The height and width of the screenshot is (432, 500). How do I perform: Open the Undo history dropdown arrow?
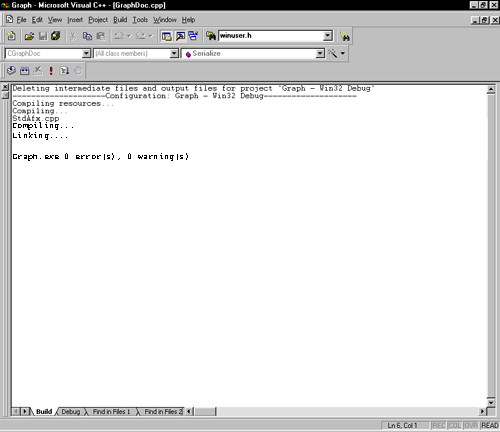coord(129,36)
